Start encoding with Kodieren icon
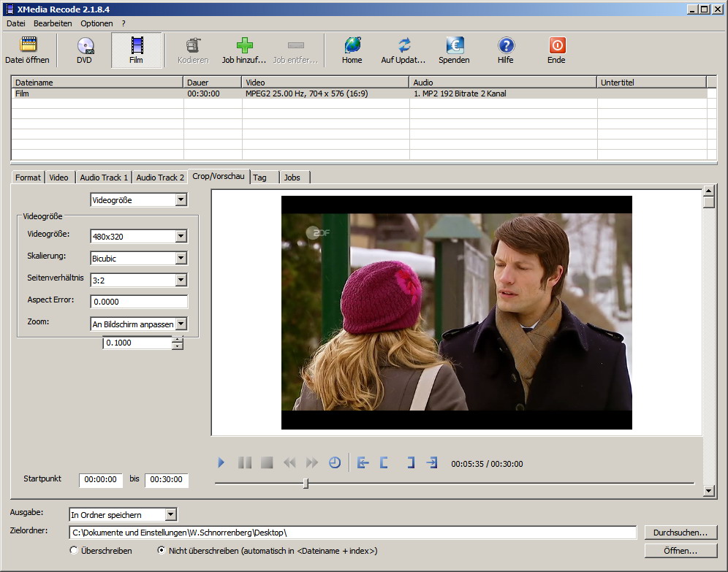The image size is (728, 572). pyautogui.click(x=193, y=50)
